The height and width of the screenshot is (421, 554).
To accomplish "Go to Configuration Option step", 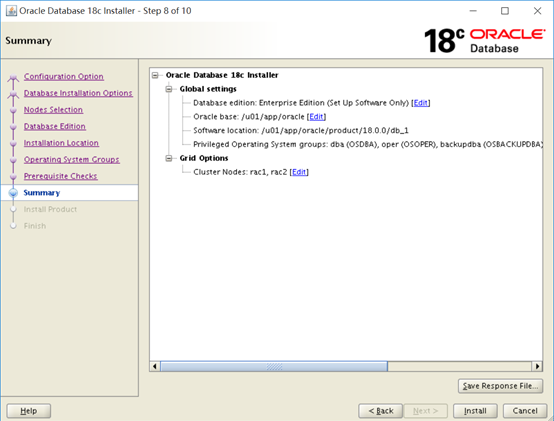I will pos(64,76).
